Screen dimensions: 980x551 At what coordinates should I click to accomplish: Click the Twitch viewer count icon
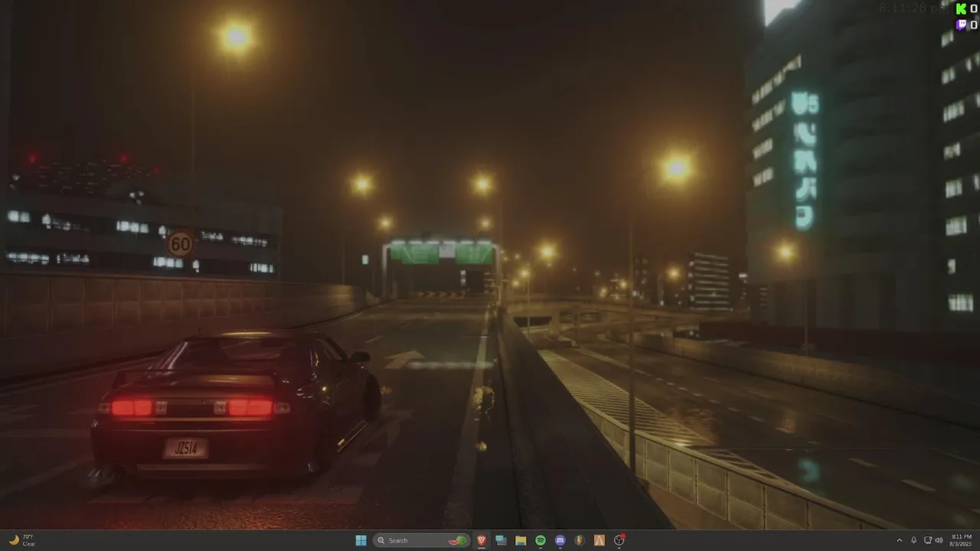(x=962, y=25)
